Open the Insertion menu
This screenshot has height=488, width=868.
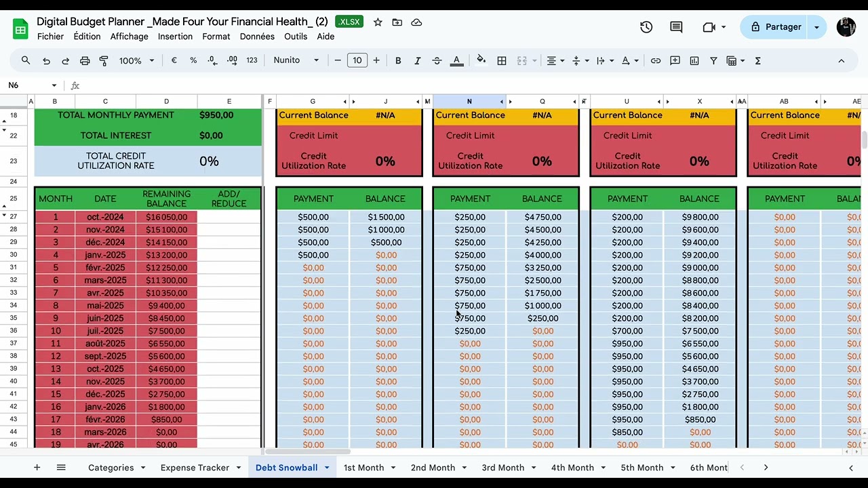click(x=175, y=37)
